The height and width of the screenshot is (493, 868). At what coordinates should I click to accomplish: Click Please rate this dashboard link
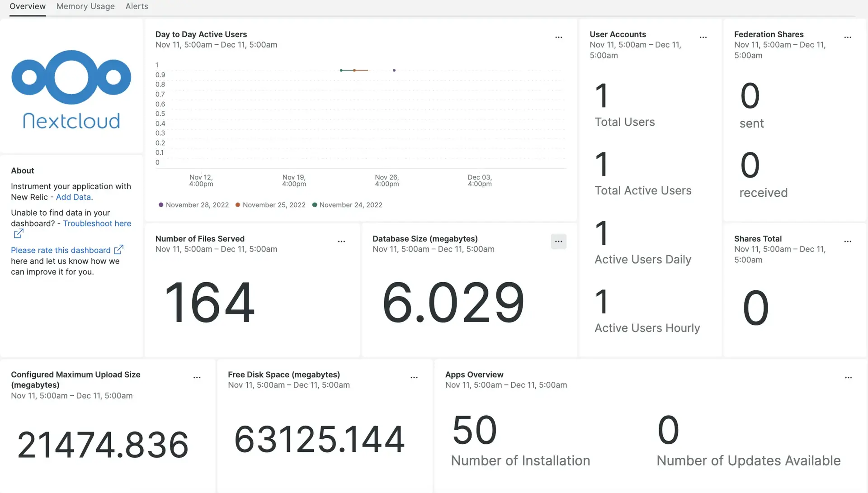pos(61,250)
